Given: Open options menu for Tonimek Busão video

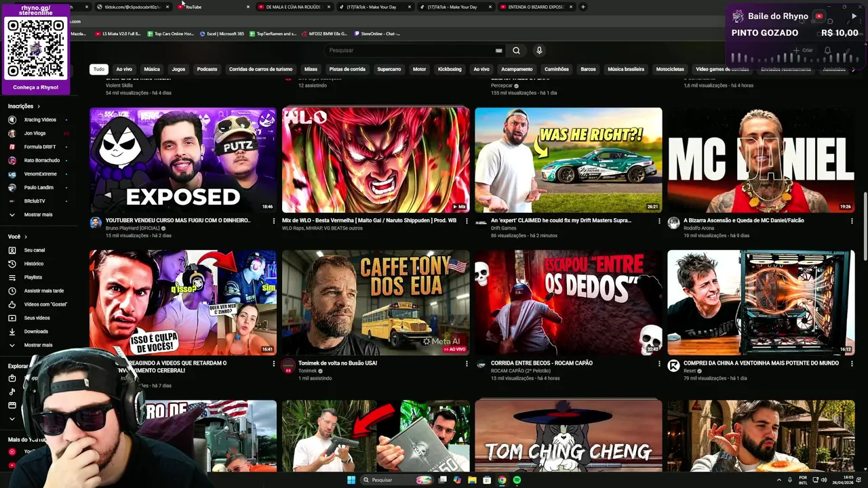Looking at the screenshot, I should pyautogui.click(x=467, y=364).
